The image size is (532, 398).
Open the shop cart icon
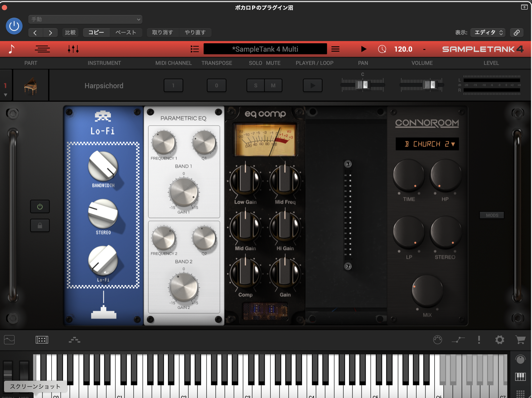[x=520, y=340]
